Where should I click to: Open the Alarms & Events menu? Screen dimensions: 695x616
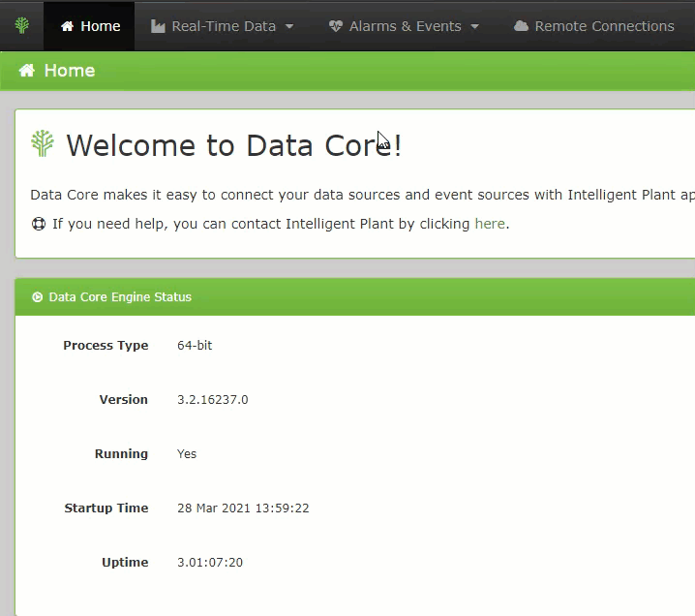(x=404, y=26)
